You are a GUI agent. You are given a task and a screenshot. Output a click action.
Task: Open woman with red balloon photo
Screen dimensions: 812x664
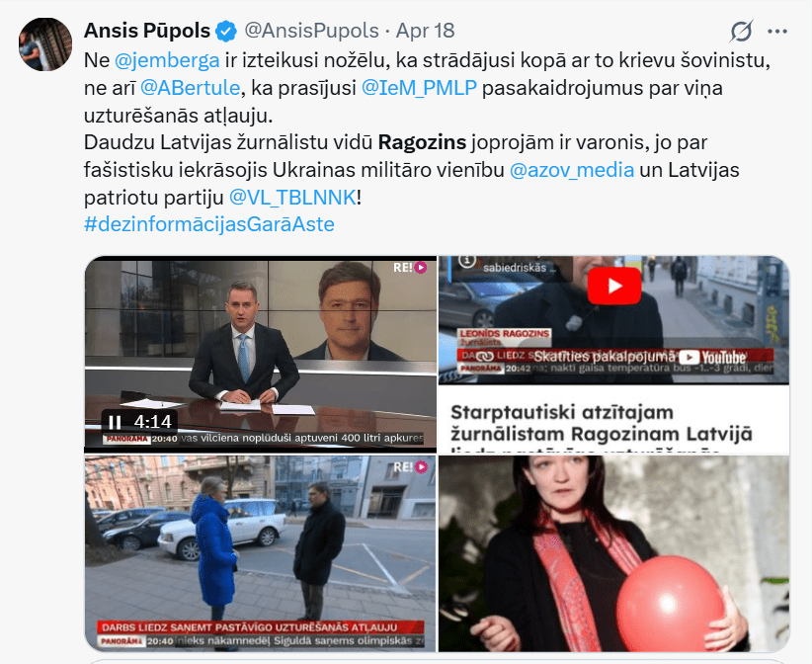click(x=614, y=553)
